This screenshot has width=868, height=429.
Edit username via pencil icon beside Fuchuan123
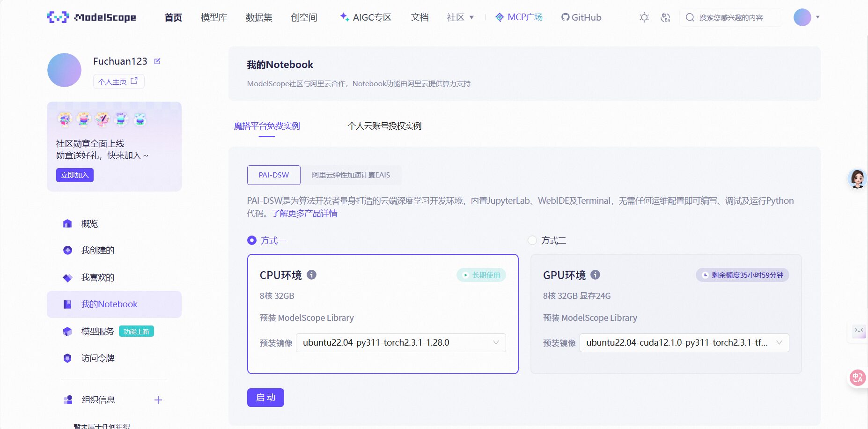click(x=157, y=61)
